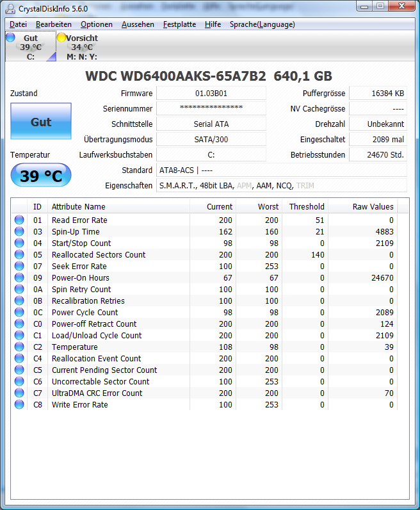Click the status orb for Current Pending Sector Count
Screen dimensions: 420x510
(x=19, y=370)
